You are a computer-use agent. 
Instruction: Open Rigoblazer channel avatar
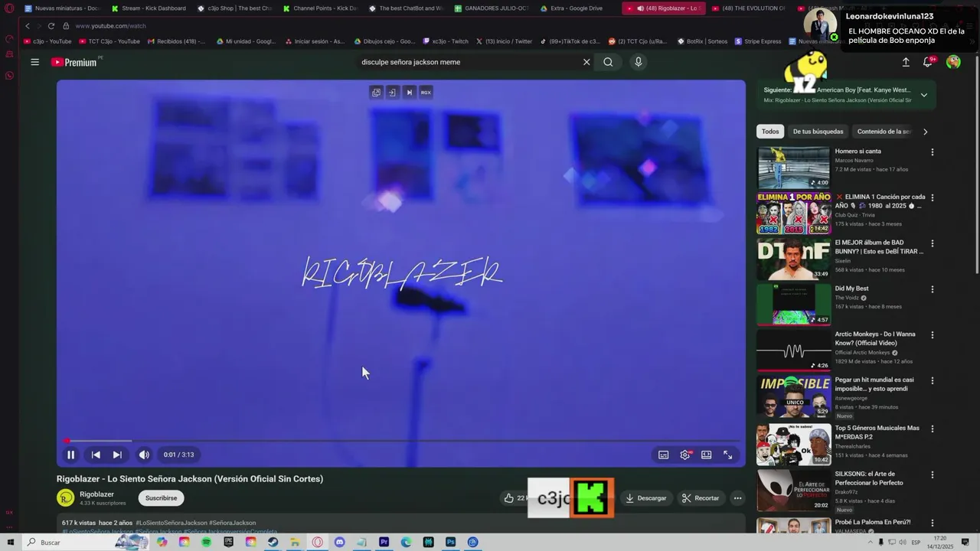pyautogui.click(x=66, y=498)
